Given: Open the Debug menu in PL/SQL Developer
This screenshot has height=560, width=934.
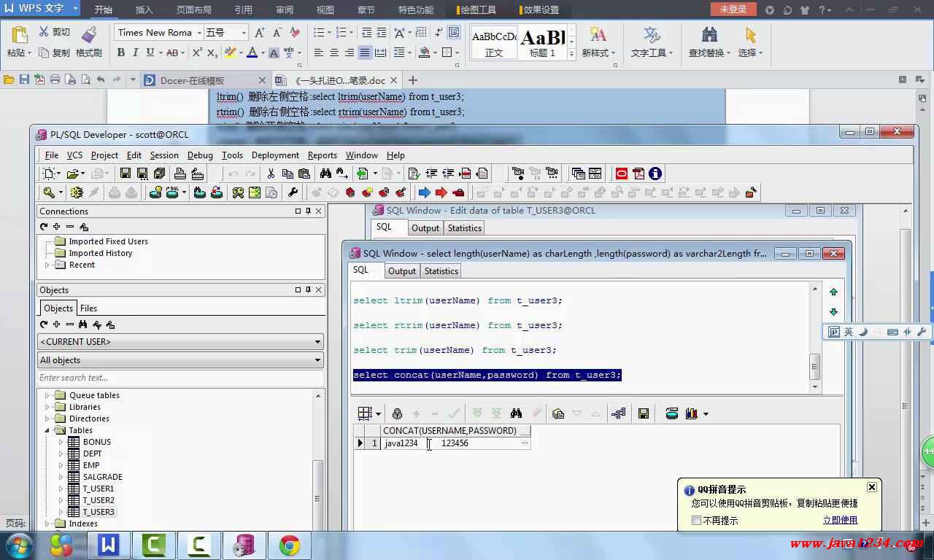Looking at the screenshot, I should 200,155.
